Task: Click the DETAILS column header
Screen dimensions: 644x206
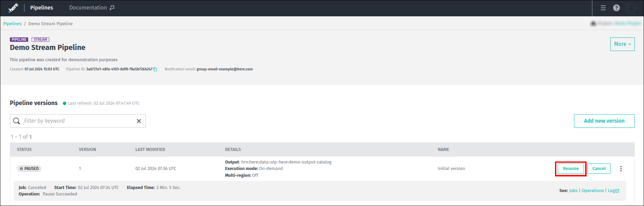Action: 233,150
